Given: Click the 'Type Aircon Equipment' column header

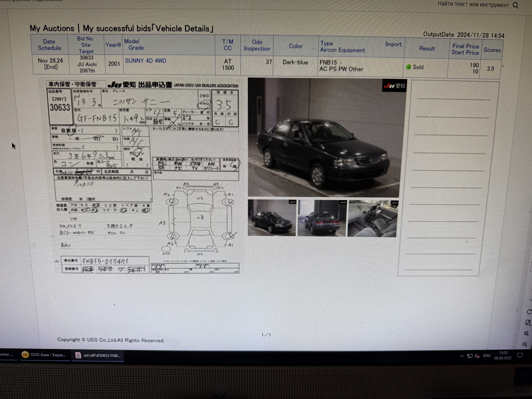Looking at the screenshot, I should (342, 47).
